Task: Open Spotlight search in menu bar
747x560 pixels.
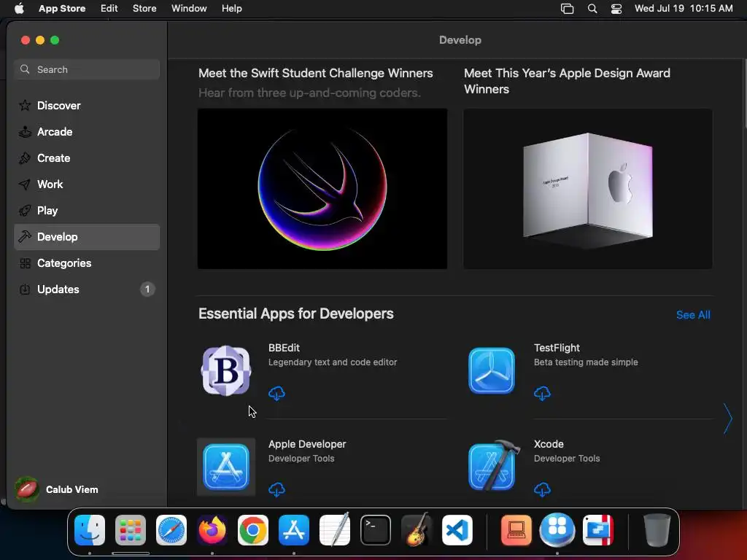Action: point(592,9)
